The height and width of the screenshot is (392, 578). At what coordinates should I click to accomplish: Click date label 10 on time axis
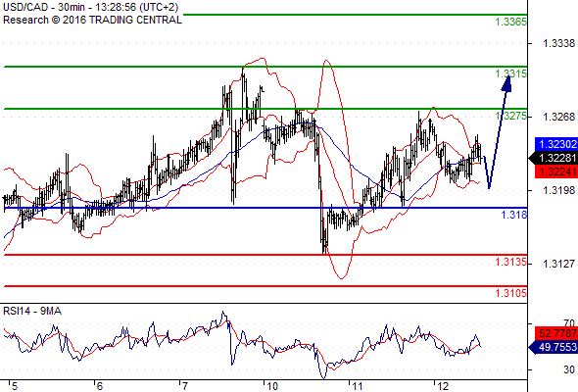[x=271, y=386]
